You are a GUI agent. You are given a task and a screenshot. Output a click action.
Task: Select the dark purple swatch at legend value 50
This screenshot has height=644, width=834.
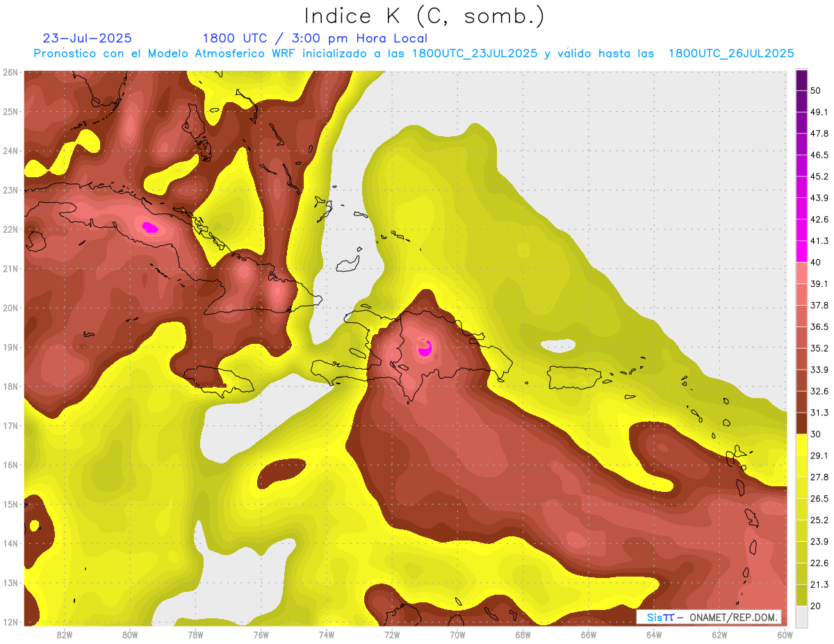[x=801, y=81]
